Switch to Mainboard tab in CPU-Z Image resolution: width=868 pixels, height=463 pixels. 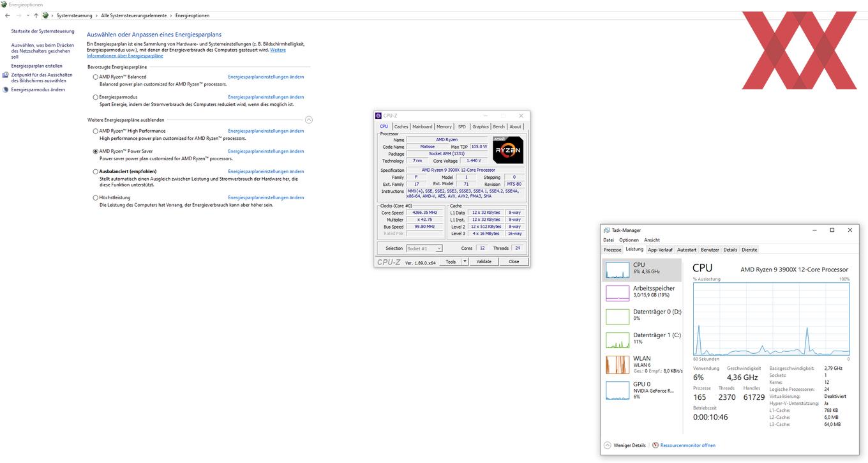[x=422, y=126]
